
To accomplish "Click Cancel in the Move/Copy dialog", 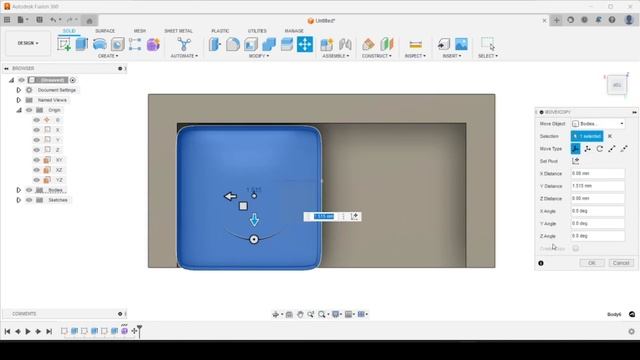I will [x=621, y=263].
